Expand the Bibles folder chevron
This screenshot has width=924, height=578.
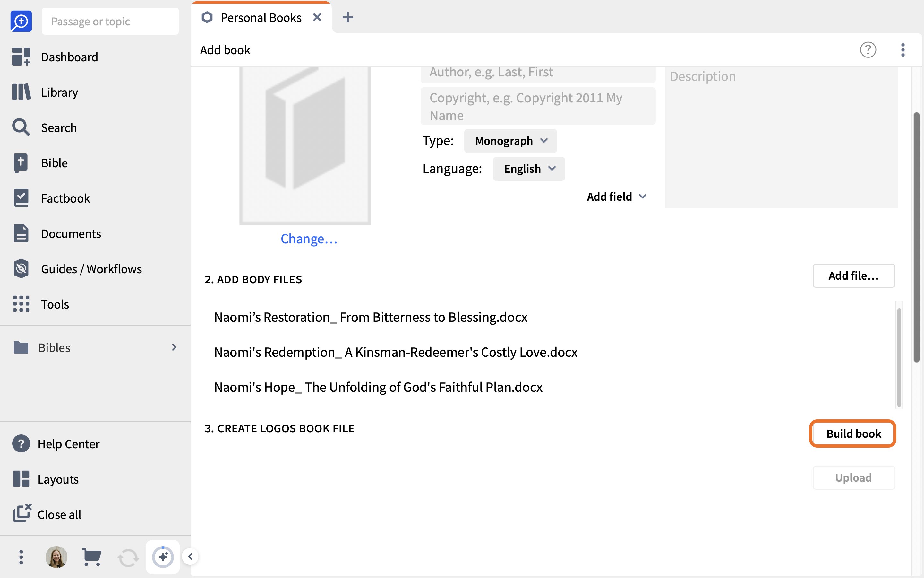coord(174,347)
